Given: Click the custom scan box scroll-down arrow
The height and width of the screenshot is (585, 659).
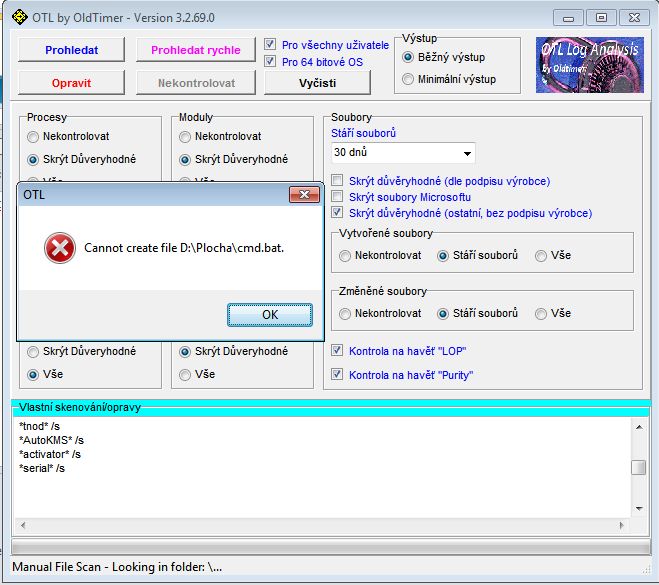Looking at the screenshot, I should (639, 509).
